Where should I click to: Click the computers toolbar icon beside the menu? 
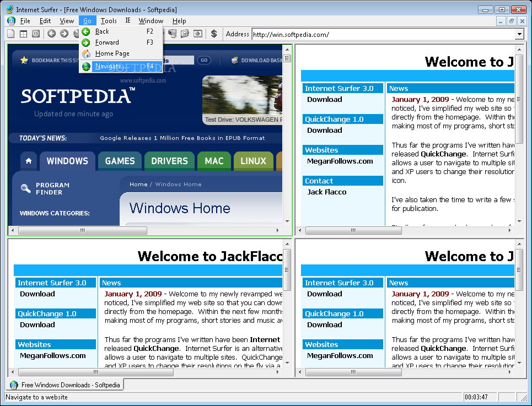[x=173, y=34]
